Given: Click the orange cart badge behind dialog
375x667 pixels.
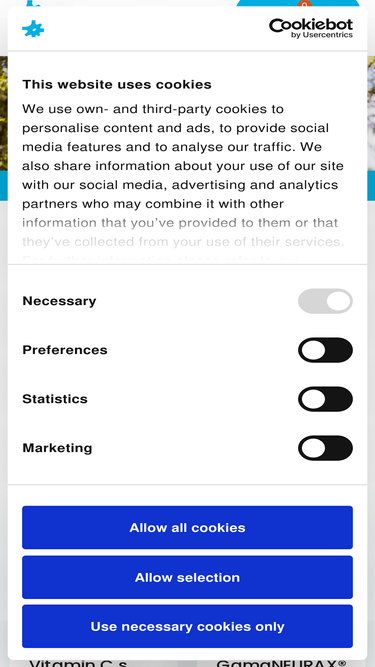Looking at the screenshot, I should 304,4.
